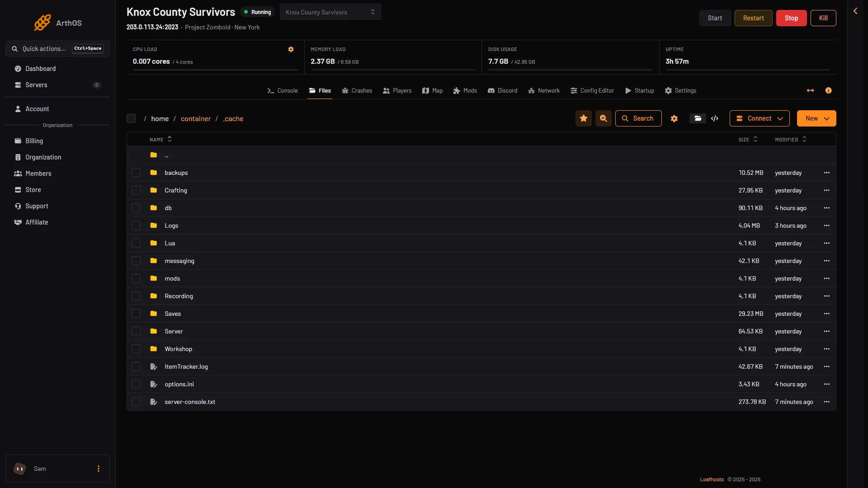Click the magnifier deep-search icon button
The height and width of the screenshot is (488, 868).
[604, 118]
